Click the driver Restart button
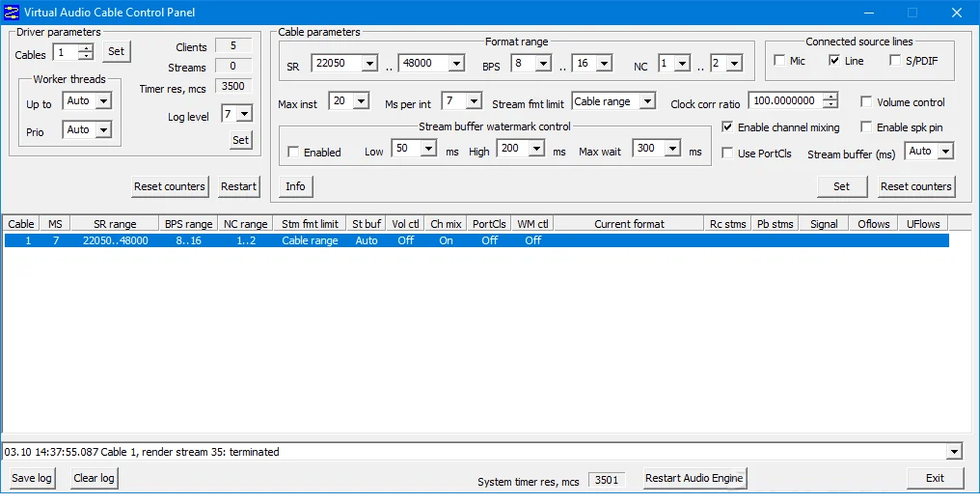Image resolution: width=980 pixels, height=504 pixels. [239, 186]
